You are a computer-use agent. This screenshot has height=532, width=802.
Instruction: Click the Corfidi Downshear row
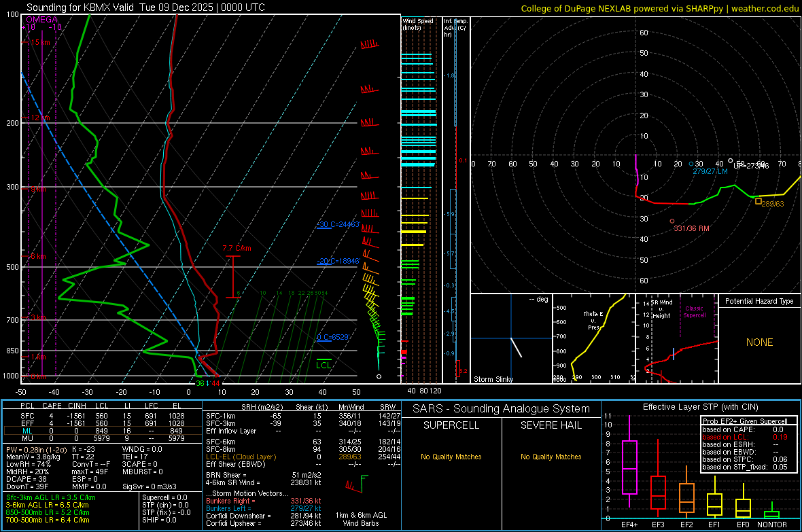[264, 516]
